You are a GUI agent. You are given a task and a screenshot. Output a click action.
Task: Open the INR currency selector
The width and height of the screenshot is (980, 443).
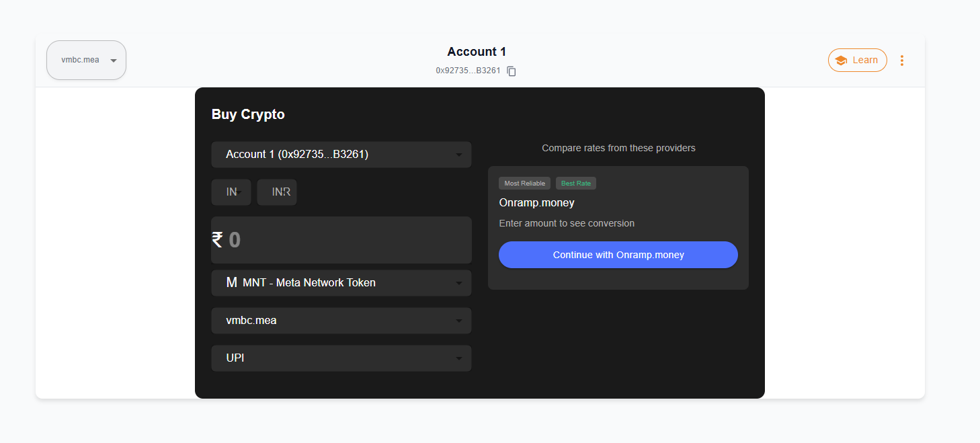(x=277, y=192)
